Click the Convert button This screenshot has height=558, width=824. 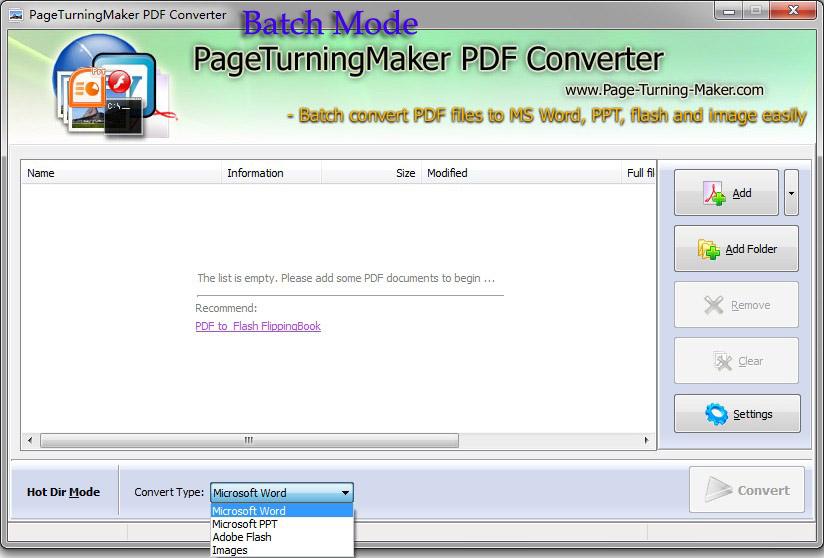coord(747,490)
